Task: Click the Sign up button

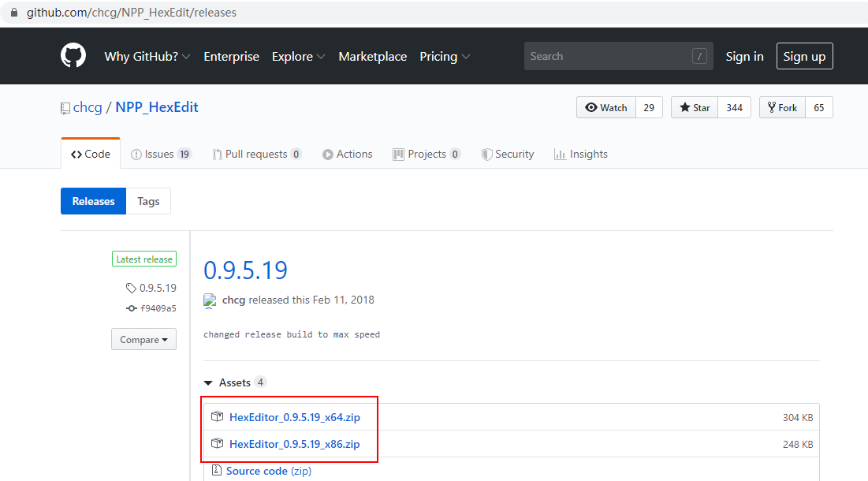Action: click(x=804, y=56)
